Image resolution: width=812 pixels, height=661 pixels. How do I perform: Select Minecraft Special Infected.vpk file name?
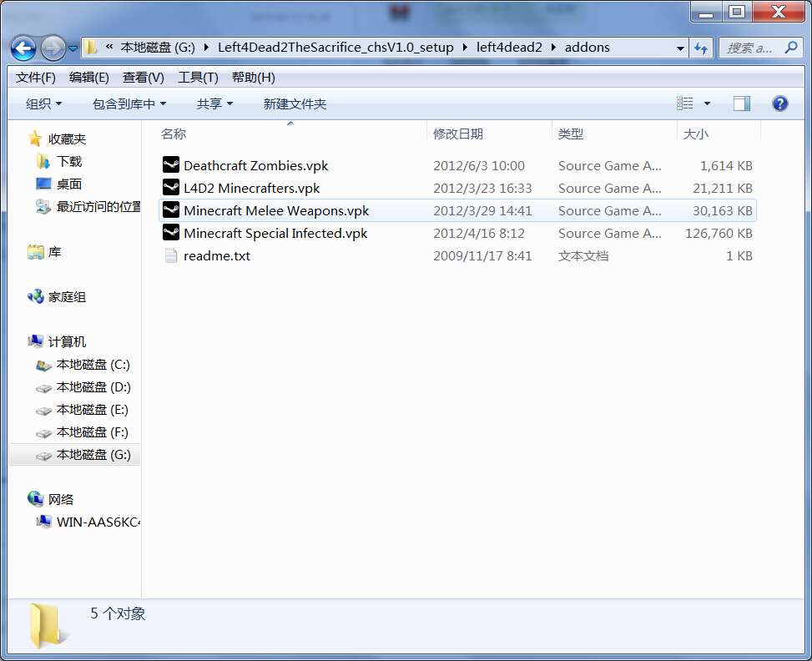tap(275, 233)
